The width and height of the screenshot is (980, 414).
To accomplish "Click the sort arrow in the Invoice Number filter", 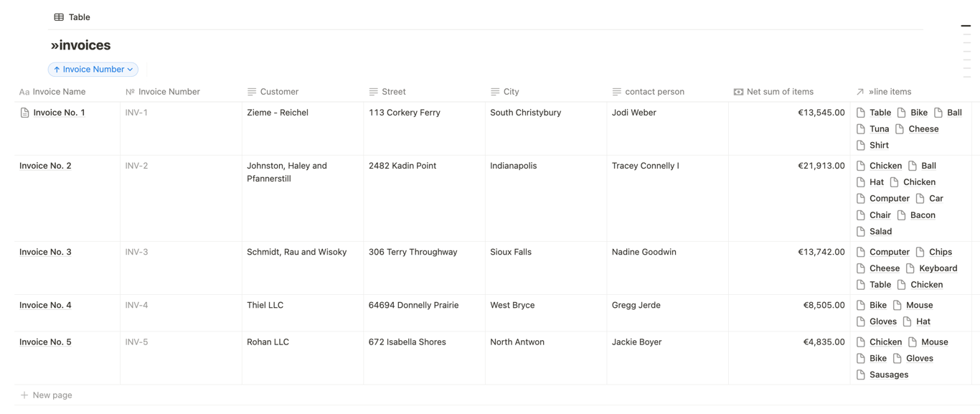I will (57, 70).
